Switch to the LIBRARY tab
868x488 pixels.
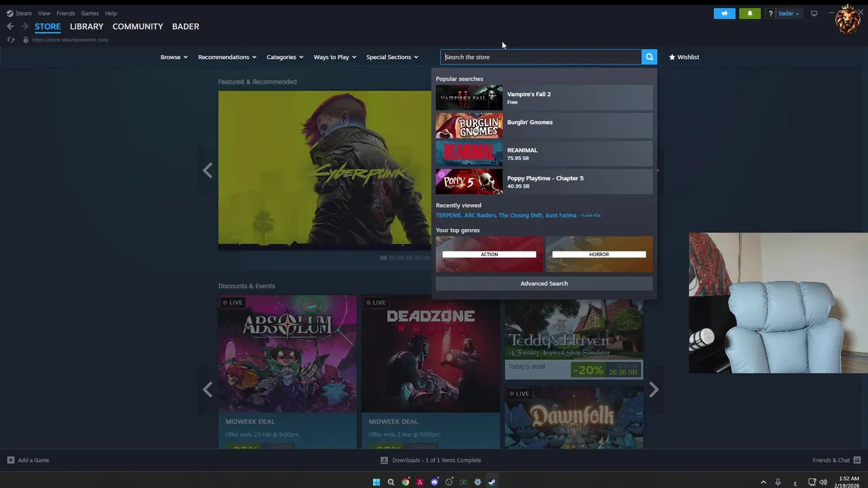tap(87, 26)
